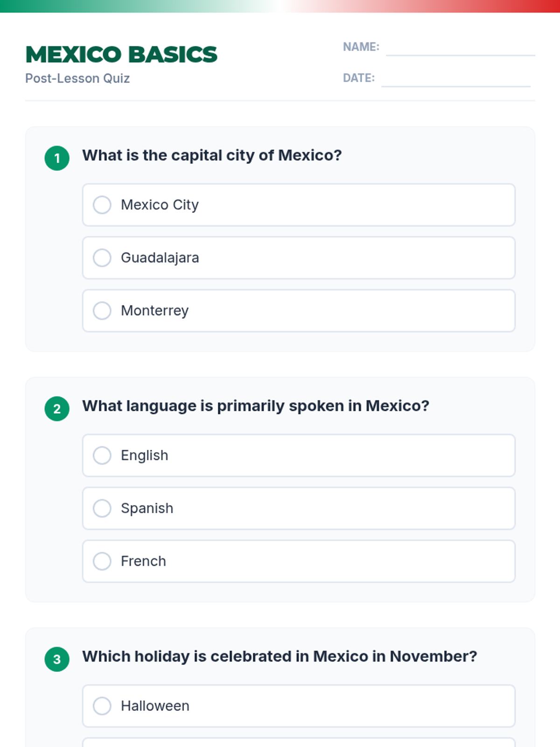Click the Mexico Basics title
560x747 pixels.
[x=121, y=55]
